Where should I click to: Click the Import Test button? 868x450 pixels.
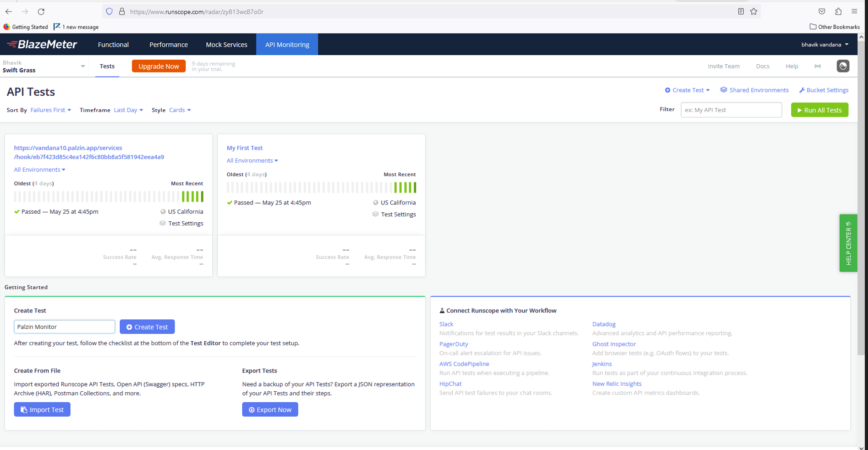pos(42,409)
